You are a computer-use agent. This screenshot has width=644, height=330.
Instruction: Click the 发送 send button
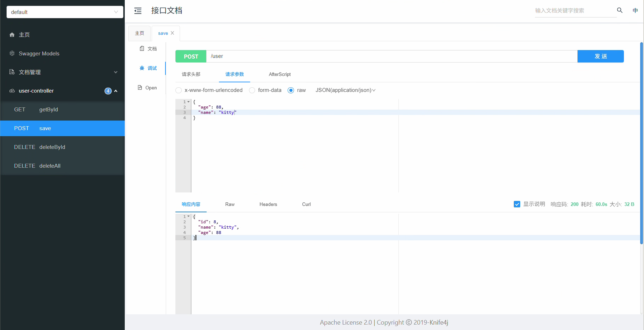(x=600, y=56)
